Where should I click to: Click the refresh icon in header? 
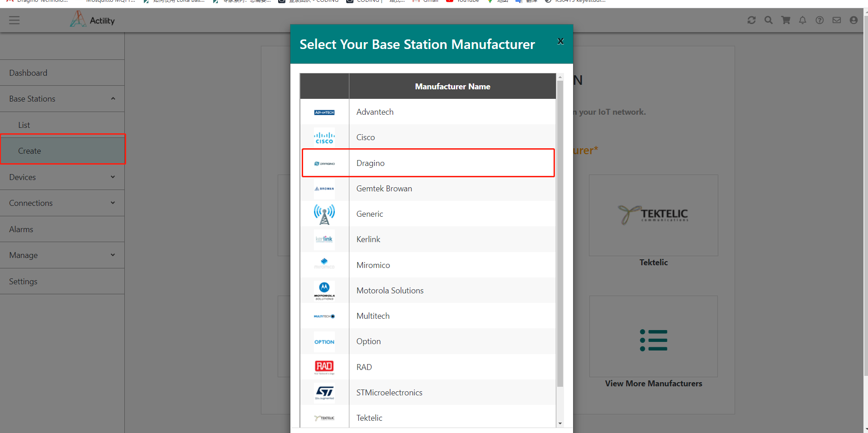click(x=751, y=20)
